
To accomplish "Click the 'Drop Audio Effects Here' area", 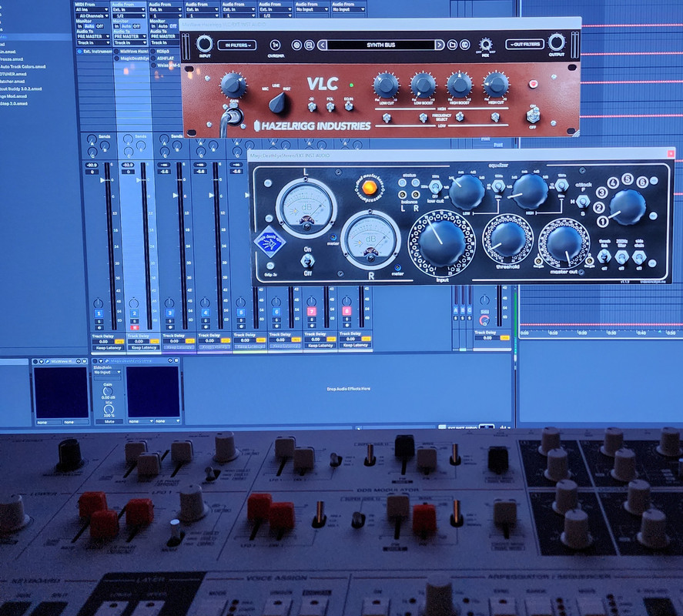I will click(x=349, y=389).
